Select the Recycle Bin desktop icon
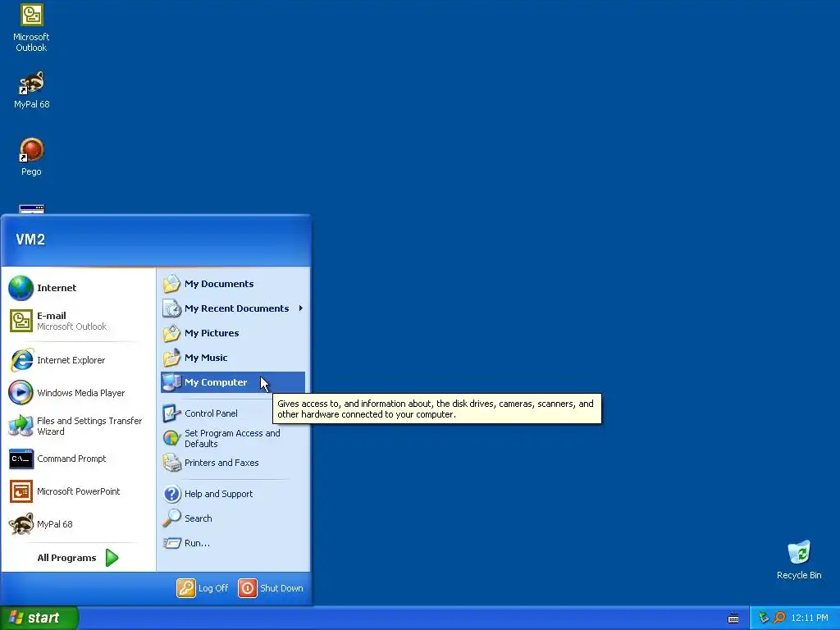840x630 pixels. 799,560
